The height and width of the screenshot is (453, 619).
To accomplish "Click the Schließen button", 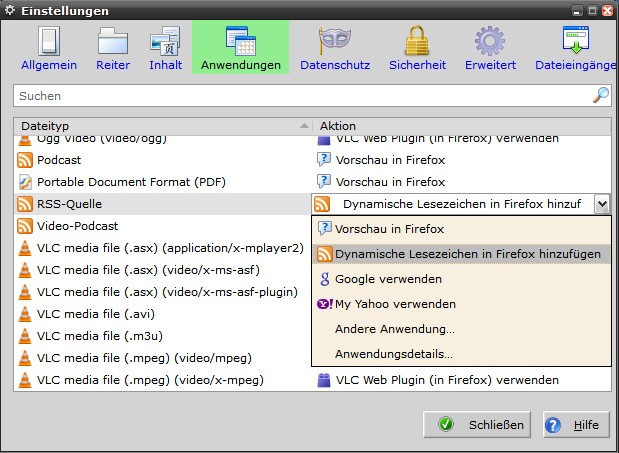I will [476, 425].
